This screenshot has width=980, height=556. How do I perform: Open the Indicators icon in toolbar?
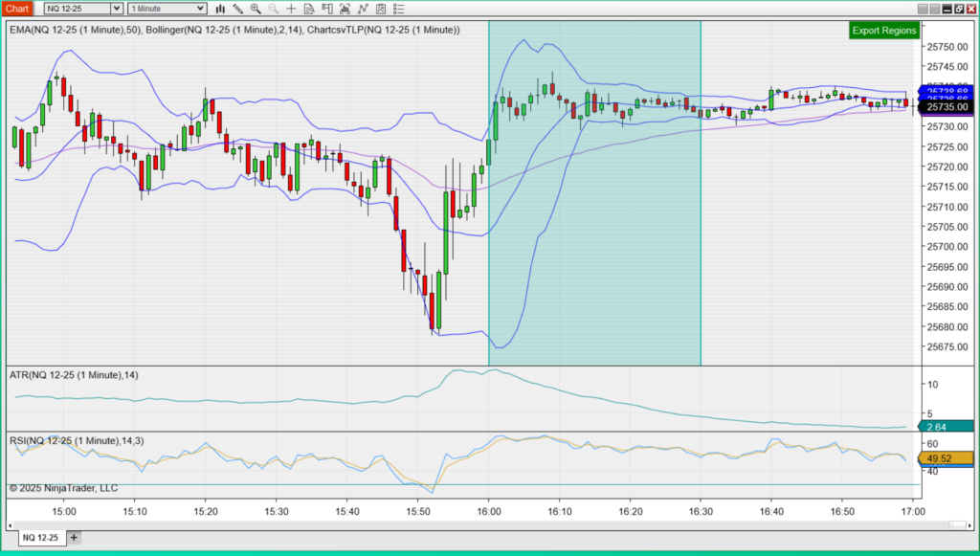pos(363,9)
